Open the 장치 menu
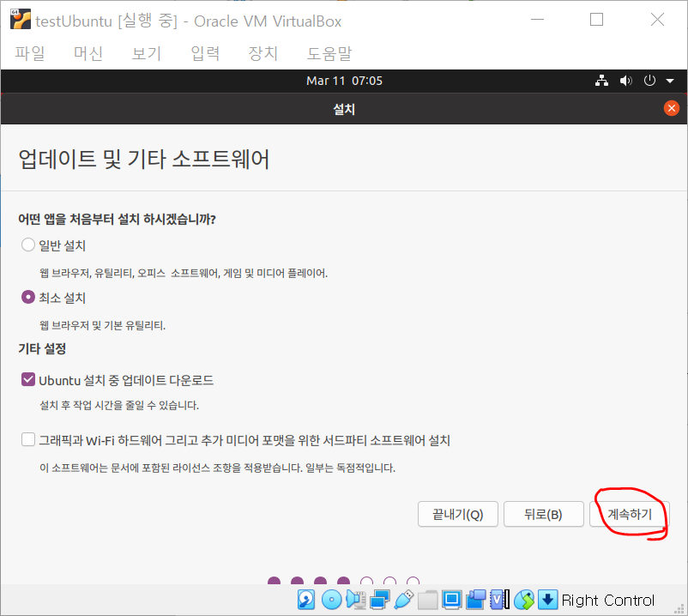 263,53
